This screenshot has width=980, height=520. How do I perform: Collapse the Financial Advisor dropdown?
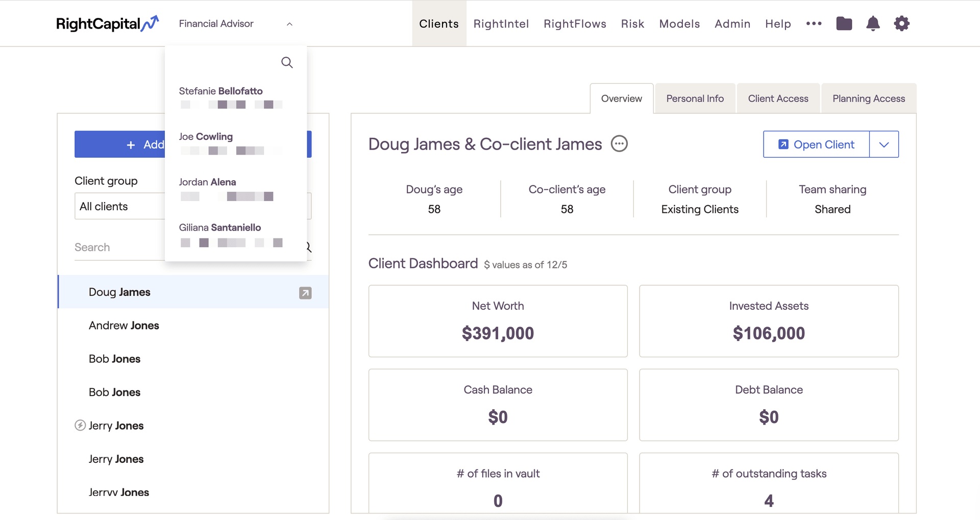point(289,24)
